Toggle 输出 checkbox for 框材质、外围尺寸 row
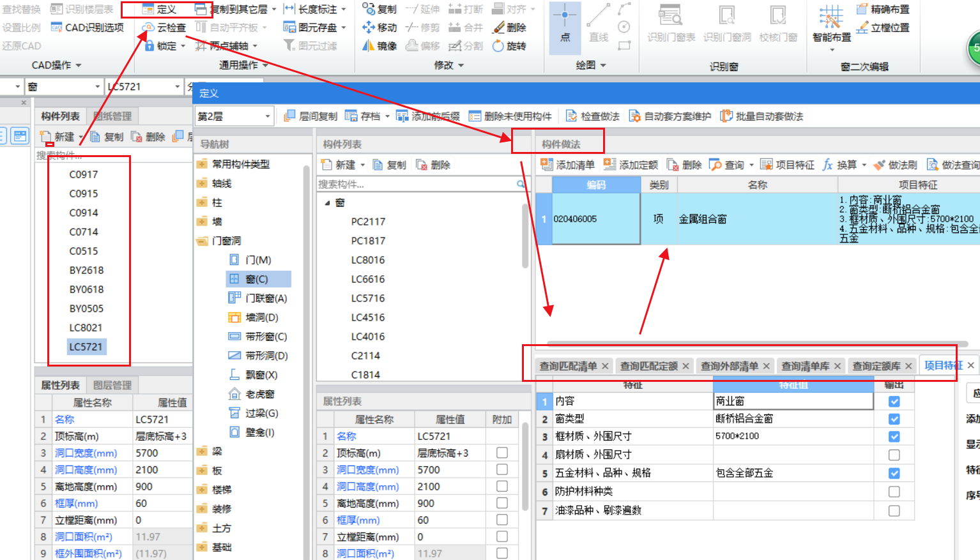 [x=894, y=437]
